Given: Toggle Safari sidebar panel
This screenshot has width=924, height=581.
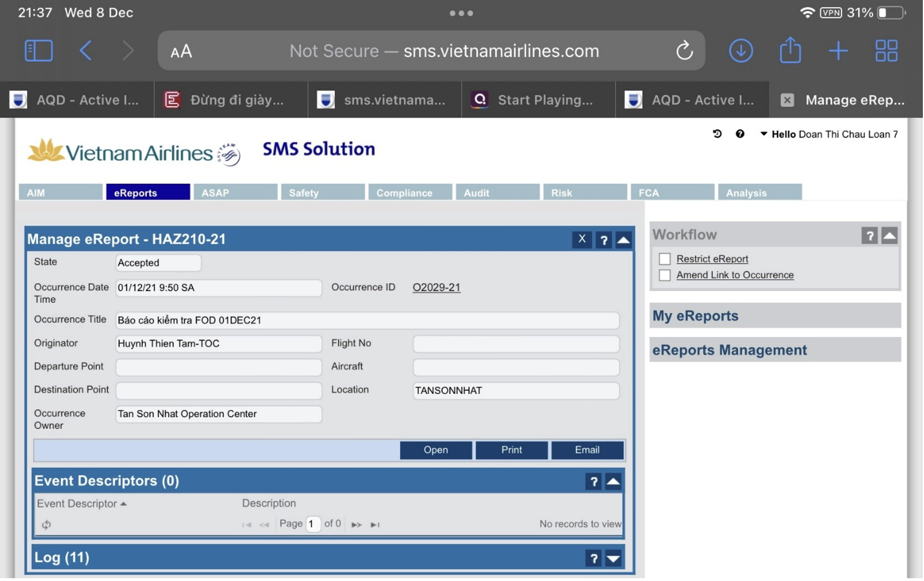Looking at the screenshot, I should [x=39, y=51].
